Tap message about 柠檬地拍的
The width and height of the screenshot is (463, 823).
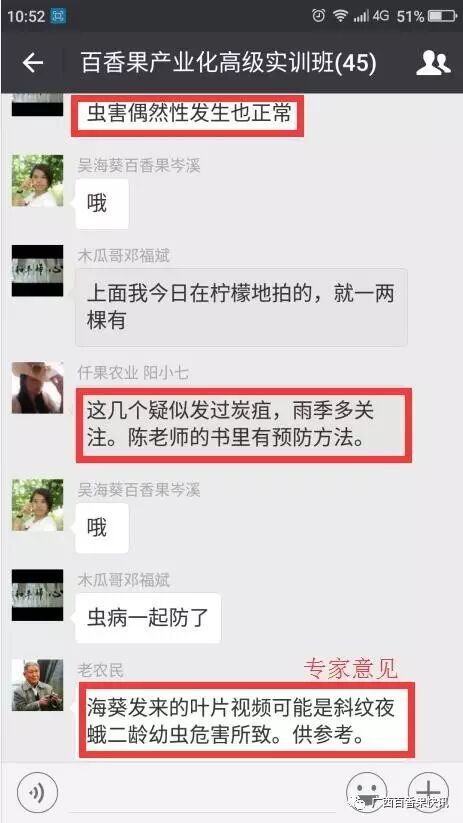coord(241,307)
